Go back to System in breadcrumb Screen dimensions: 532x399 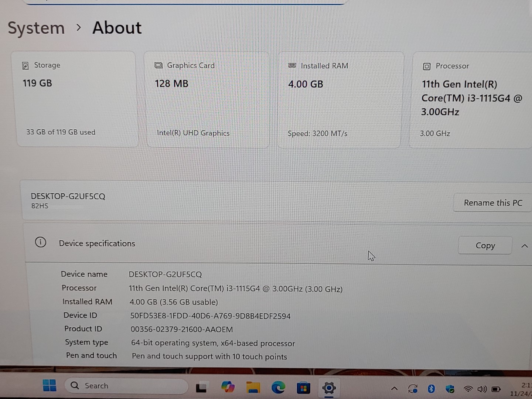36,28
